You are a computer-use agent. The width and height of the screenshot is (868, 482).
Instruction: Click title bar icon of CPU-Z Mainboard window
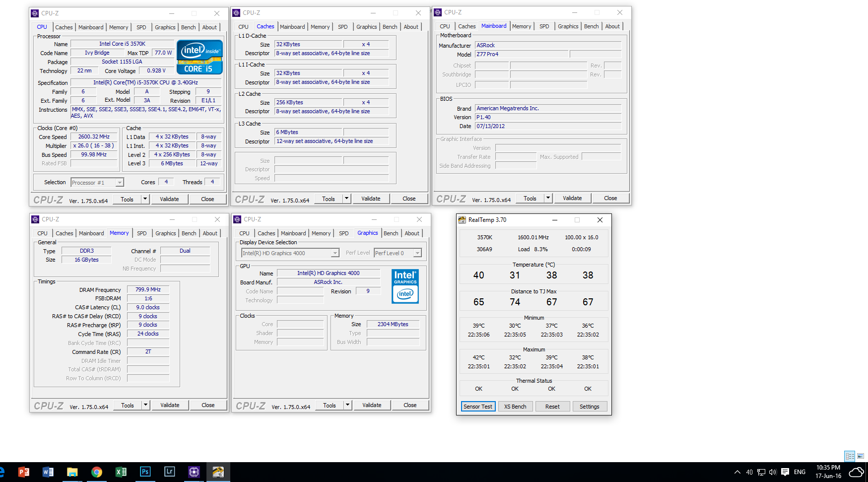(438, 12)
